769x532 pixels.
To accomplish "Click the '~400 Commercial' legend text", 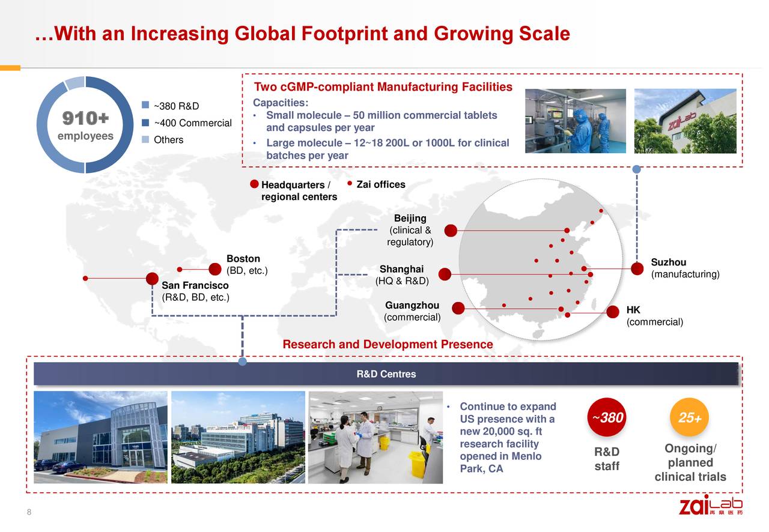I will click(x=193, y=123).
